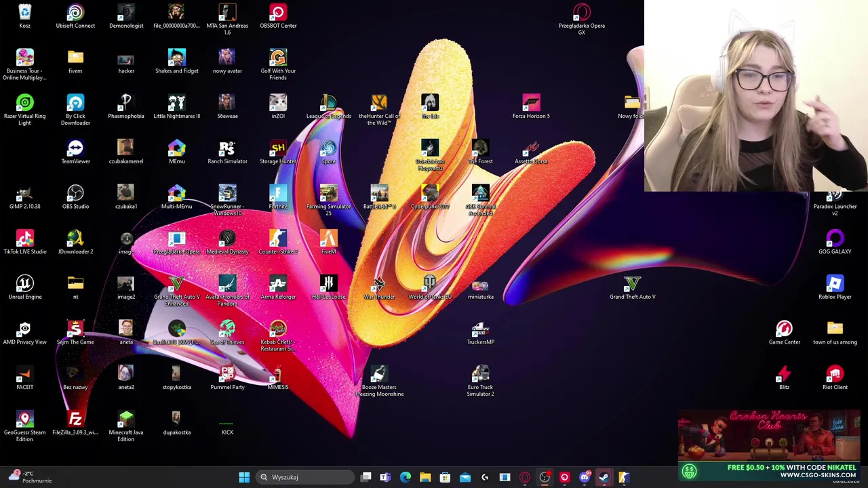This screenshot has height=488, width=868.
Task: Launch GIMP 2.10.38 from the desktop
Action: point(24,197)
